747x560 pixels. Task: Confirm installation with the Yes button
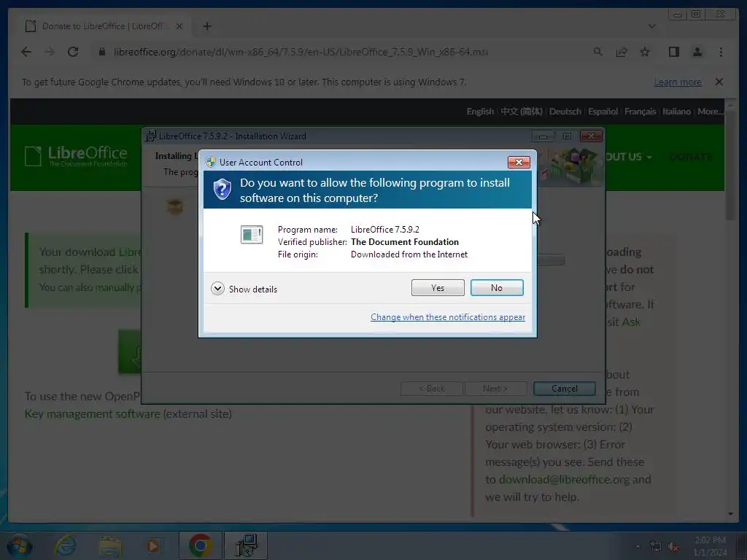point(438,287)
